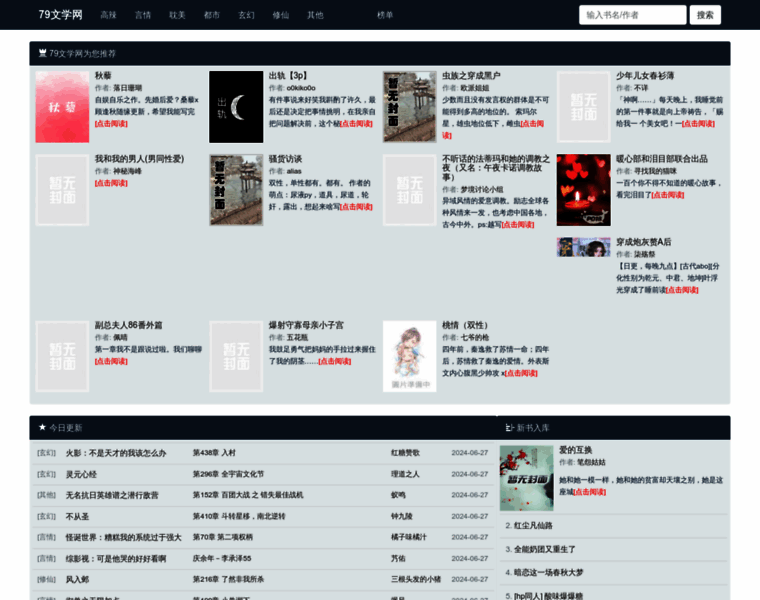The width and height of the screenshot is (760, 600).
Task: Click the 搜索 search button
Action: coord(705,15)
